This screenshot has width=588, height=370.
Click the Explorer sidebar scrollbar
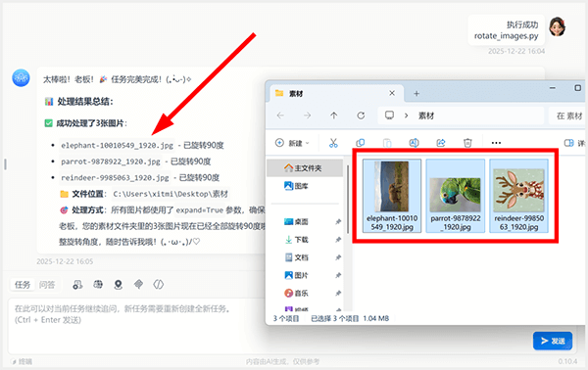(x=348, y=199)
